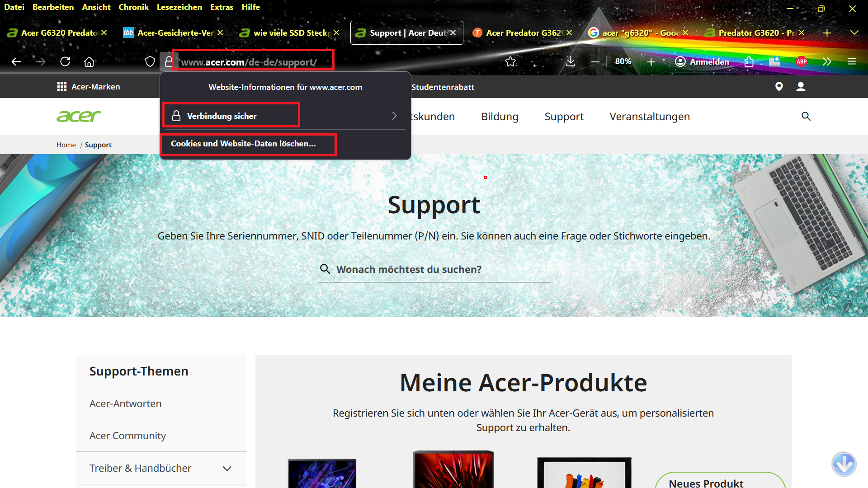Screen dimensions: 868x488
Task: Click magnifier icon in support search
Action: click(325, 269)
